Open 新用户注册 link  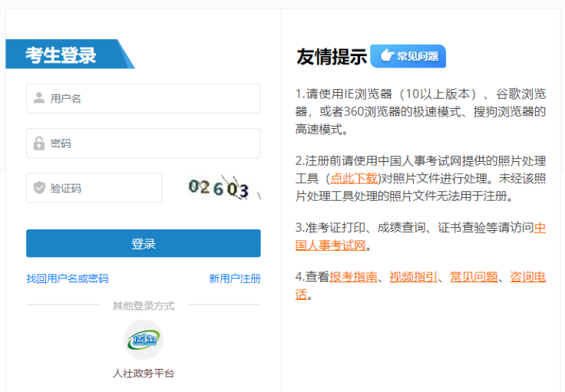(x=235, y=278)
